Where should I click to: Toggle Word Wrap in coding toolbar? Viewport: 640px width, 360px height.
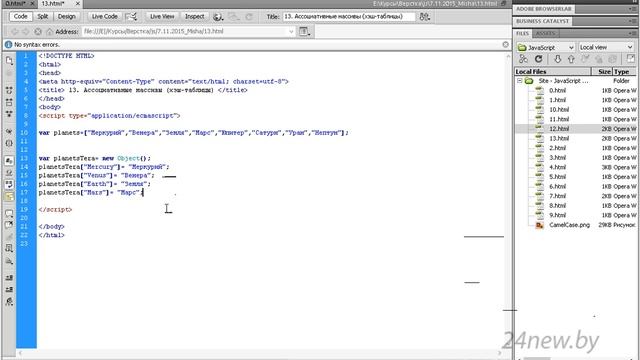click(9, 184)
